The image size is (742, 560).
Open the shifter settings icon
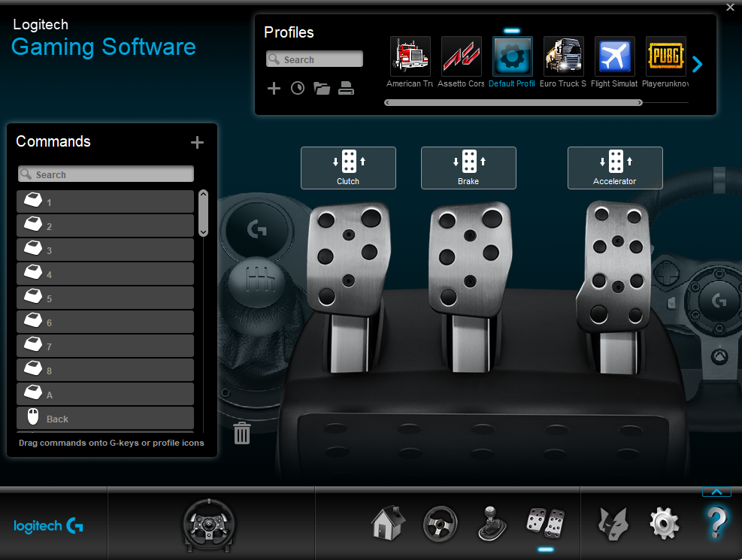click(x=492, y=524)
